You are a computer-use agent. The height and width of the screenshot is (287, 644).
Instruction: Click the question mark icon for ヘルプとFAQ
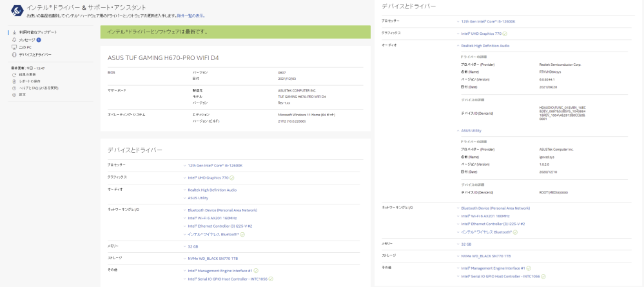pyautogui.click(x=14, y=88)
